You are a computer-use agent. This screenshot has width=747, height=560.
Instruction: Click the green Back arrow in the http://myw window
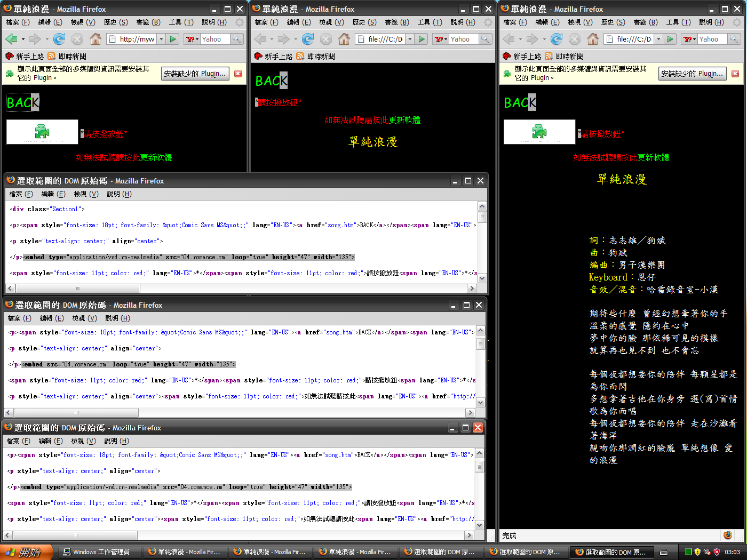coord(11,39)
